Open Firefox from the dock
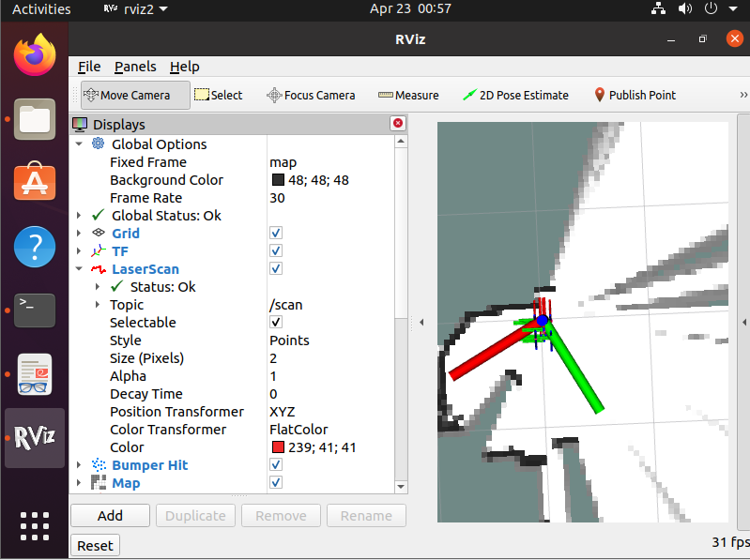 coord(35,54)
